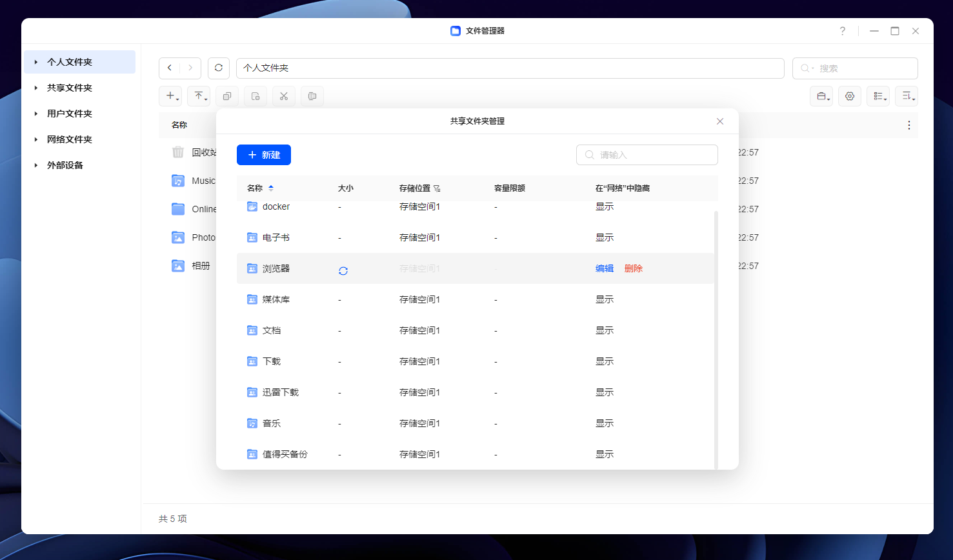Open the help question mark
953x560 pixels.
843,31
